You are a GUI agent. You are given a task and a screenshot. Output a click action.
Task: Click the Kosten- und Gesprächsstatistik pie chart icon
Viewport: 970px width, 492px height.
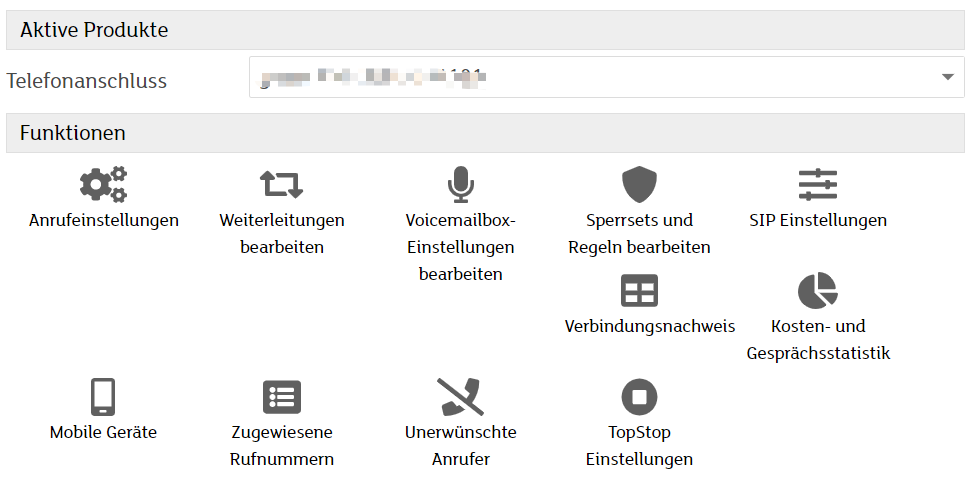tap(817, 291)
